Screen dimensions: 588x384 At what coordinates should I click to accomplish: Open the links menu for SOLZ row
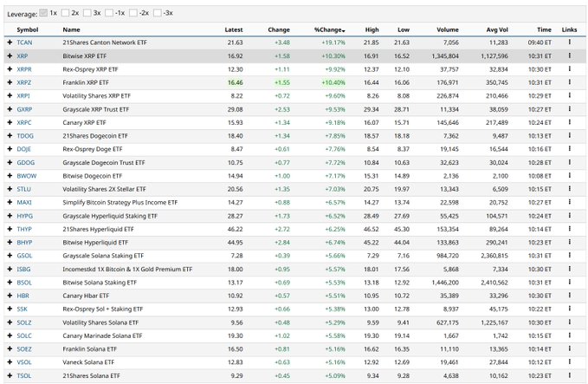point(569,322)
